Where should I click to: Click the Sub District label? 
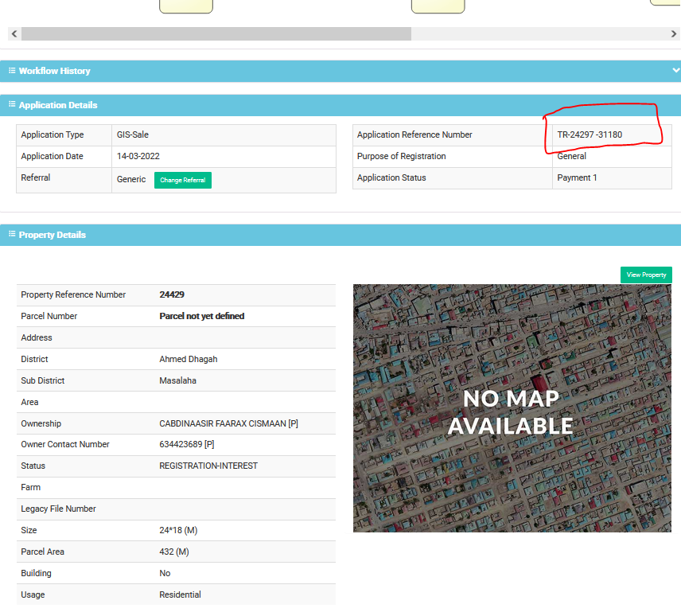pyautogui.click(x=43, y=380)
